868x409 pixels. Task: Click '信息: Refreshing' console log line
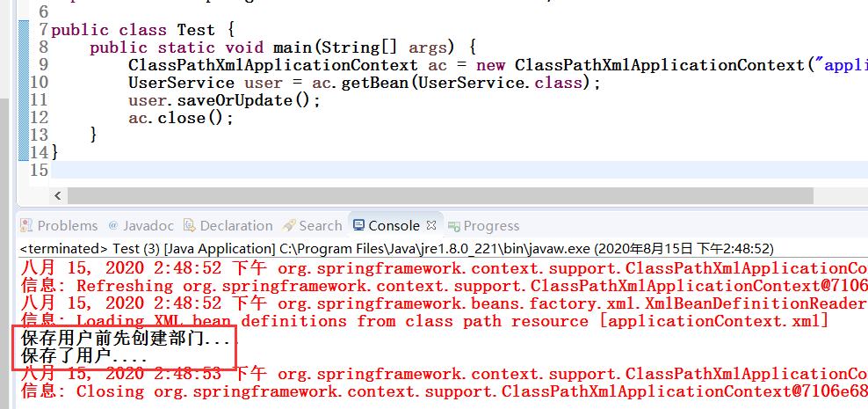click(x=445, y=286)
